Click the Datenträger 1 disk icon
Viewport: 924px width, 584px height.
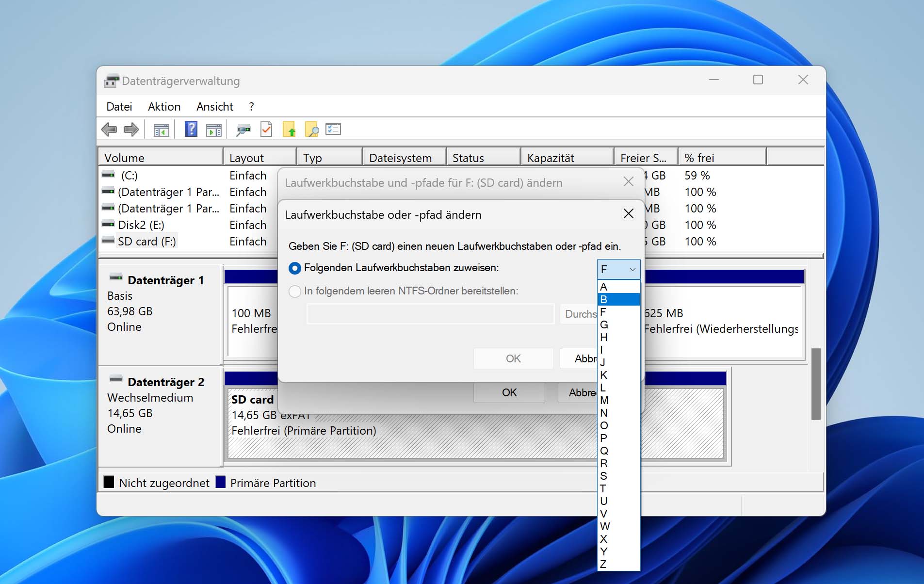point(116,277)
